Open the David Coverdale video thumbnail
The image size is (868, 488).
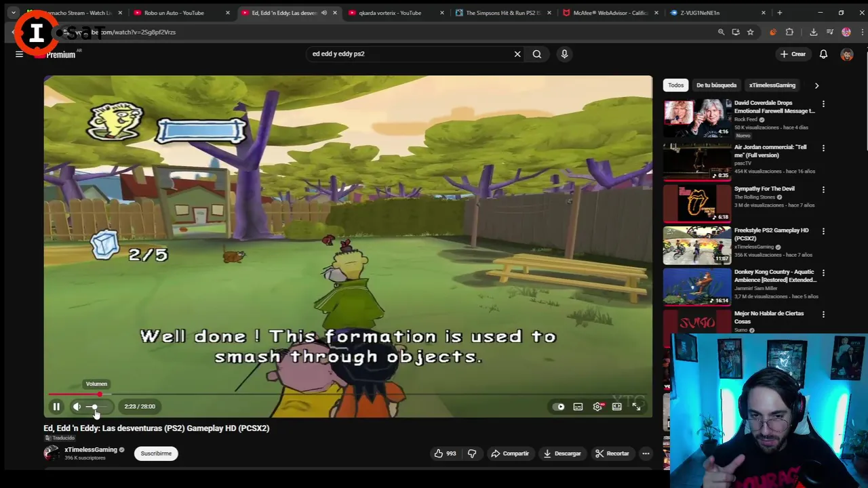[697, 119]
